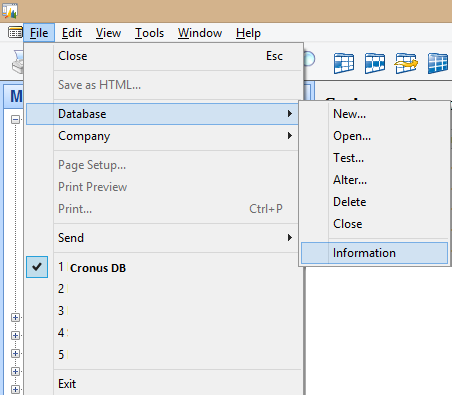
Task: Select Alter... in the Database submenu
Action: (x=374, y=180)
